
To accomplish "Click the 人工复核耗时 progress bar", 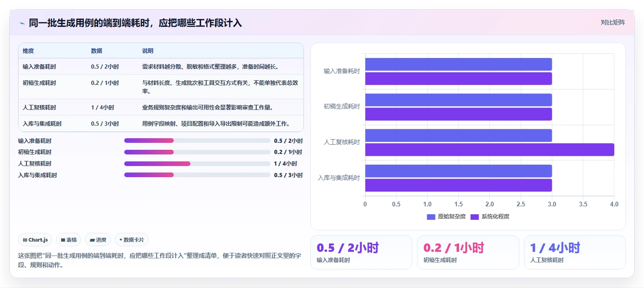I will (197, 164).
